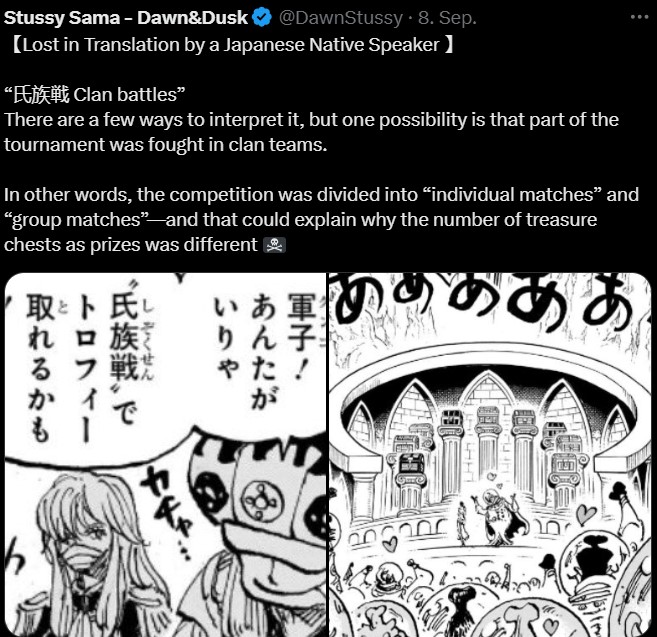657x637 pixels.
Task: Click the blue verified badge icon
Action: point(262,18)
